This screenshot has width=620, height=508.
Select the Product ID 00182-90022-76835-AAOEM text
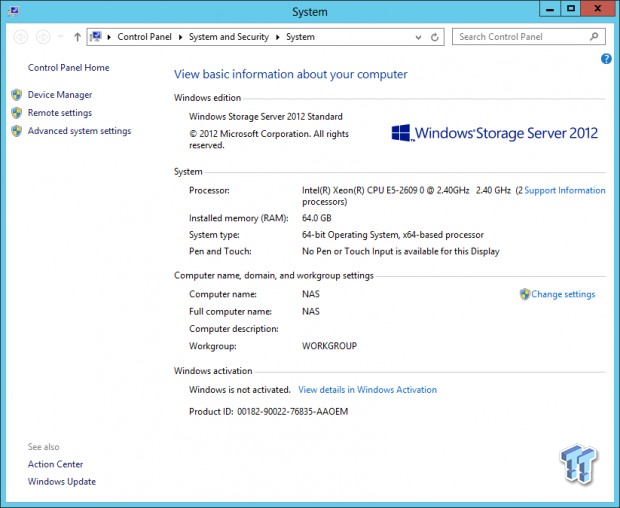pos(268,412)
